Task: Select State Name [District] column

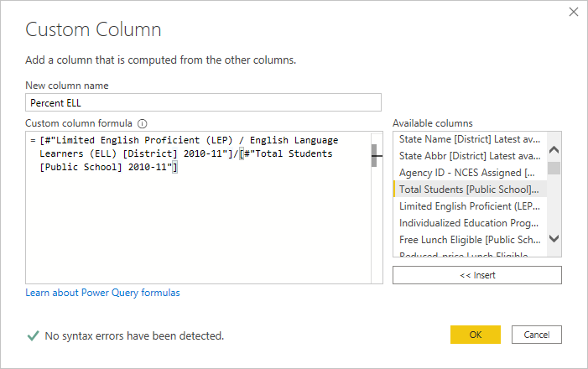Action: (x=469, y=139)
